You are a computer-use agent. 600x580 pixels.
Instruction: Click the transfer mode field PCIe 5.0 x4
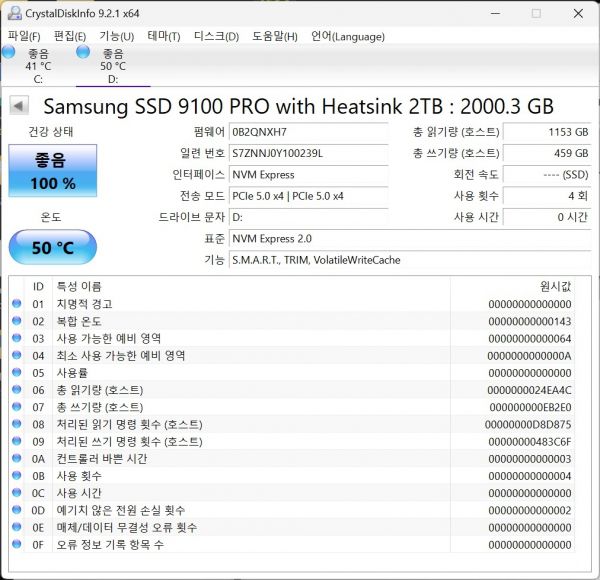coord(308,196)
